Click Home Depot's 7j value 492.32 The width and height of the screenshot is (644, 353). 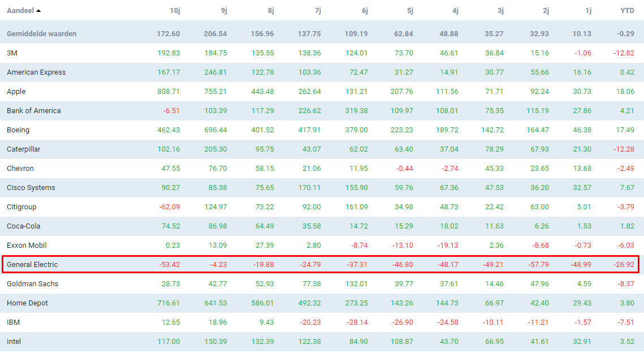pyautogui.click(x=310, y=303)
